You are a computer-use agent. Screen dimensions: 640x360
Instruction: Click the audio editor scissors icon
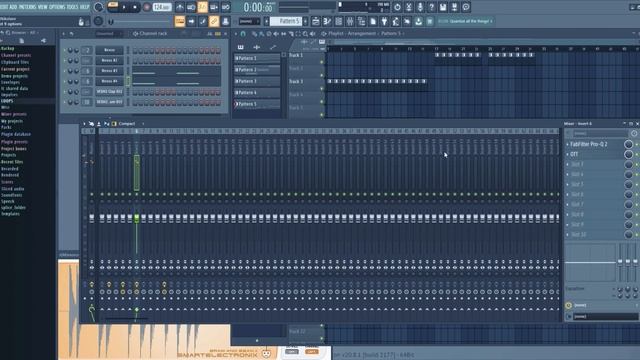(x=409, y=7)
